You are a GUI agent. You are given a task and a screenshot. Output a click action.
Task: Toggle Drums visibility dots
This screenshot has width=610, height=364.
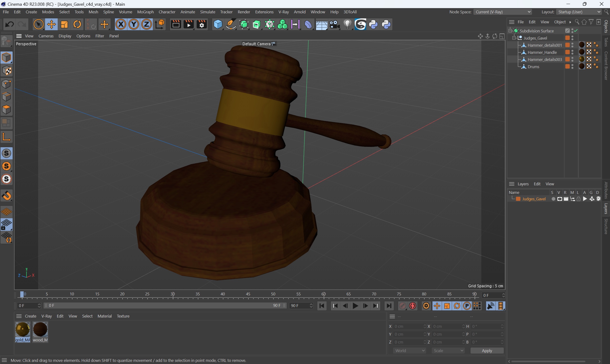coord(573,66)
